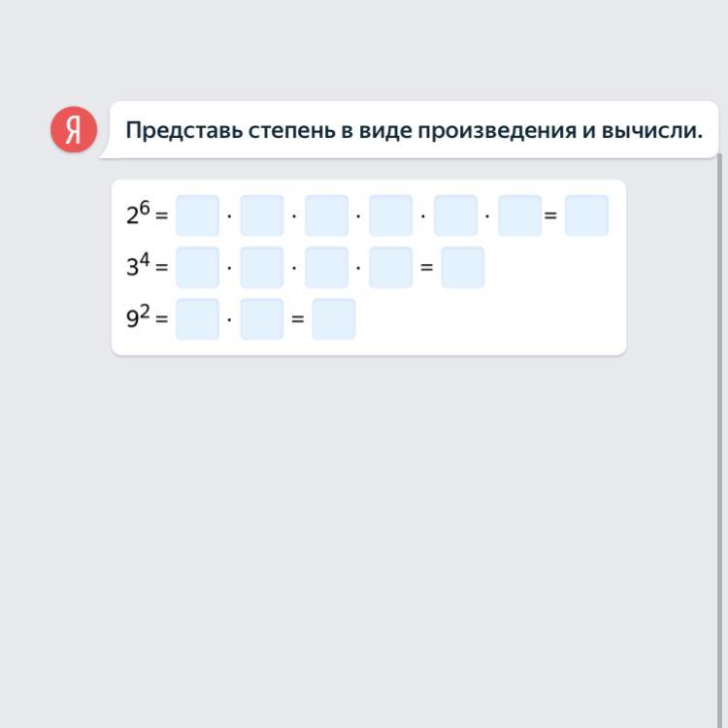Select the fourth factor box for 2⁶

pyautogui.click(x=391, y=215)
